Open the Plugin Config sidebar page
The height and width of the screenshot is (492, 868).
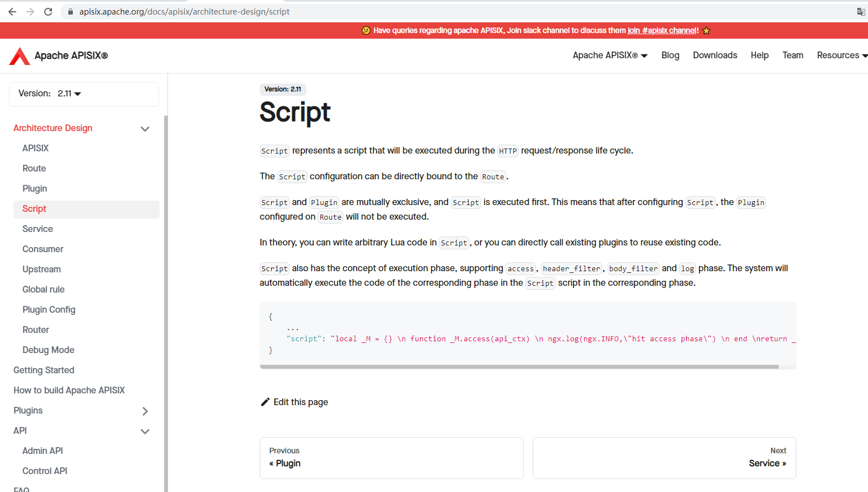(x=49, y=309)
